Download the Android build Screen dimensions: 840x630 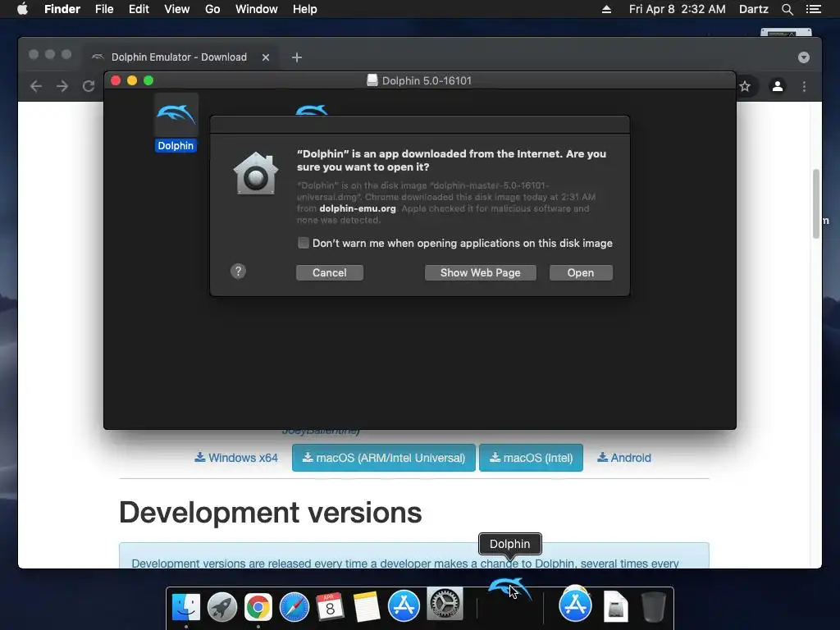pos(624,458)
